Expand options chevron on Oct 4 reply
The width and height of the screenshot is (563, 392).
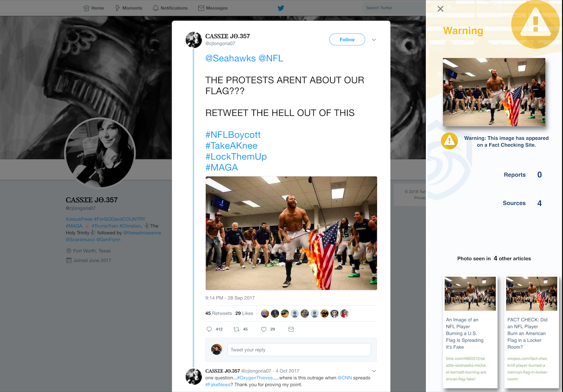[x=374, y=371]
